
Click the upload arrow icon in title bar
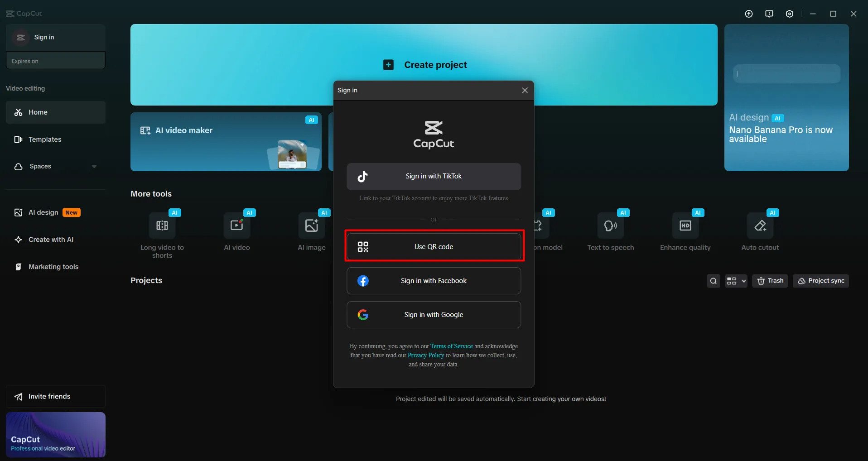point(749,14)
